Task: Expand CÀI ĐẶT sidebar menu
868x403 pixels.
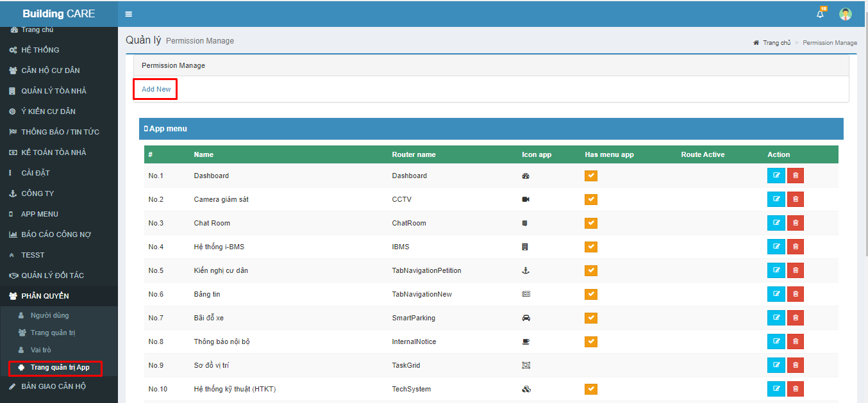Action: point(59,173)
